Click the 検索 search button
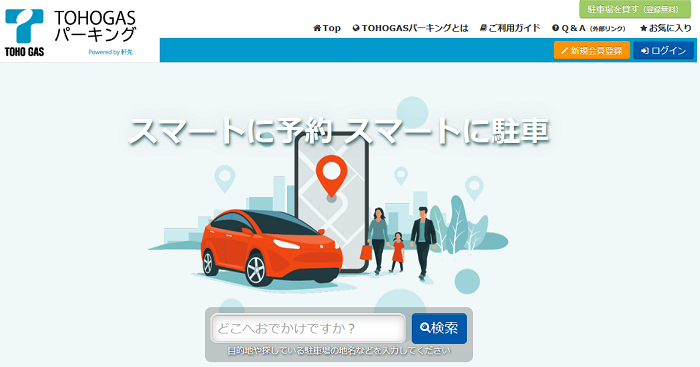 pos(439,328)
